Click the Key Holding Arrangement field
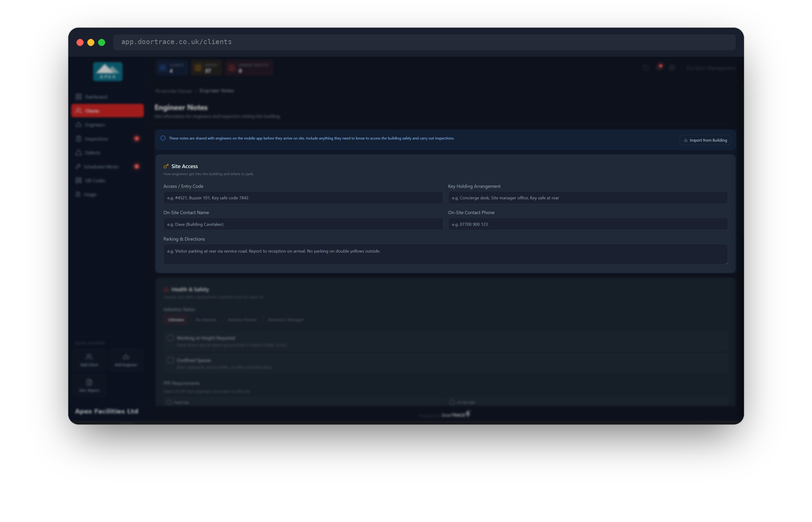Screen dimensions: 812x522 click(x=587, y=198)
